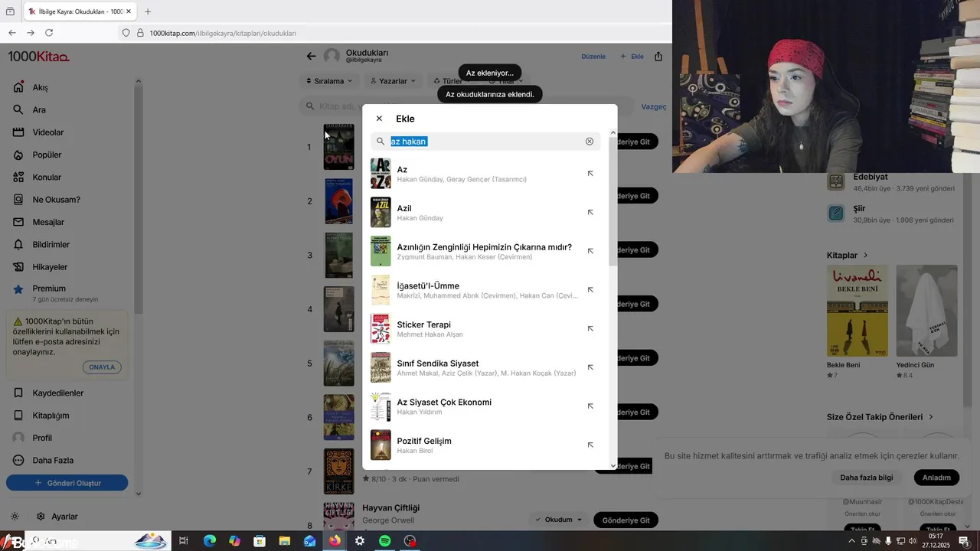Go to Videolar in the sidebar

click(47, 132)
